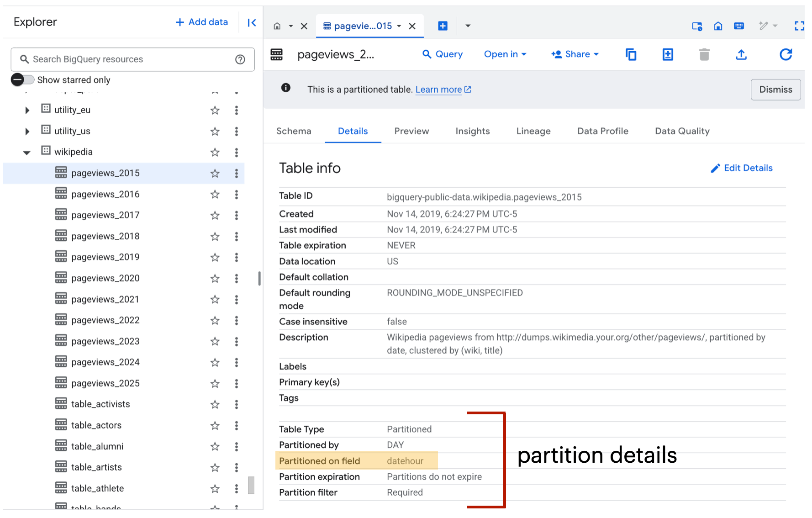
Task: Open actions menu for wikipedia dataset
Action: (x=237, y=153)
